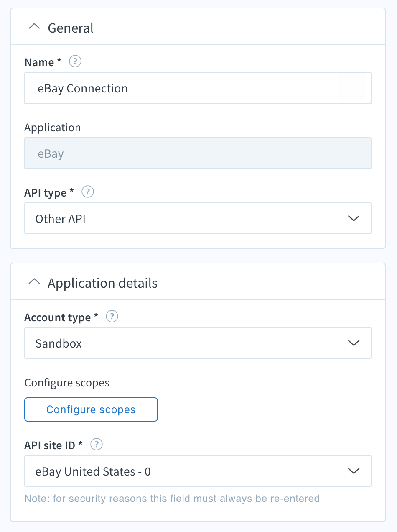Viewport: 397px width, 532px height.
Task: Open the Account type dropdown showing Sandbox
Action: click(198, 343)
